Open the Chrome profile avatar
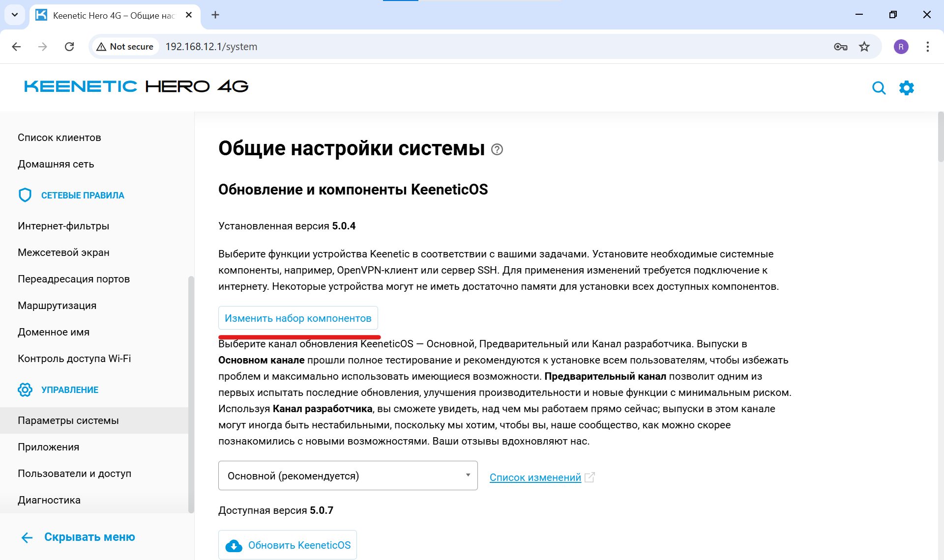Screen dimensions: 944x560 pos(901,47)
